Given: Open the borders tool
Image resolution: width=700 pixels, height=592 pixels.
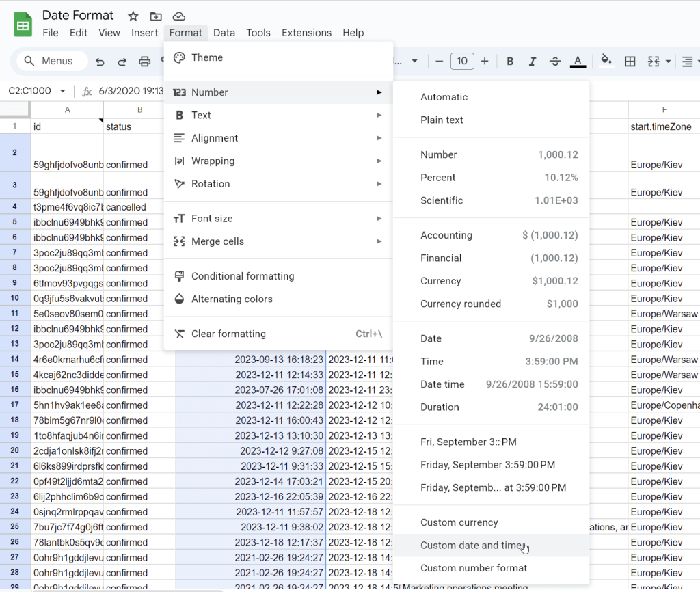Looking at the screenshot, I should tap(630, 61).
